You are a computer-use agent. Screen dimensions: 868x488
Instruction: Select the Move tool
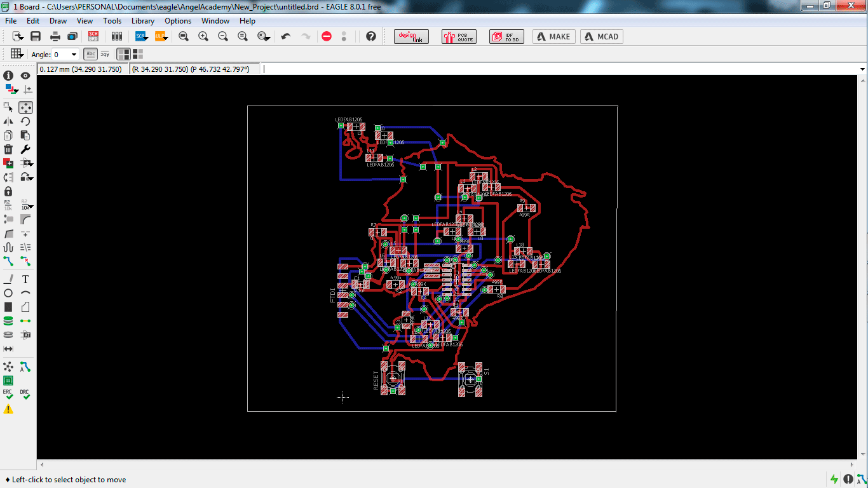[25, 107]
